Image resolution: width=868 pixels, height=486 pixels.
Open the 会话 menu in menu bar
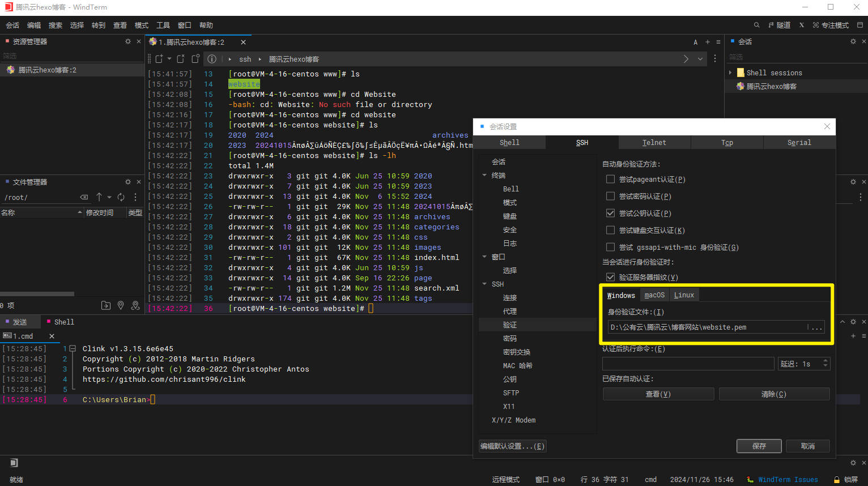12,25
